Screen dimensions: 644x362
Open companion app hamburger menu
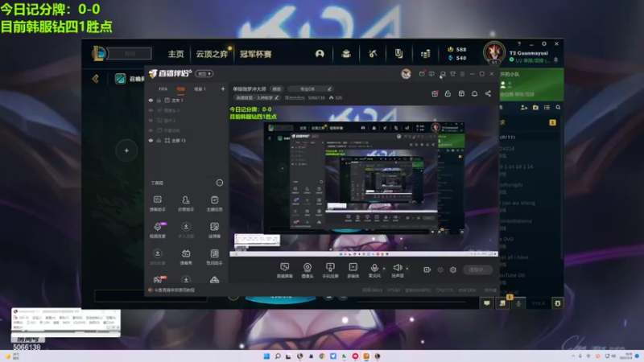click(462, 74)
